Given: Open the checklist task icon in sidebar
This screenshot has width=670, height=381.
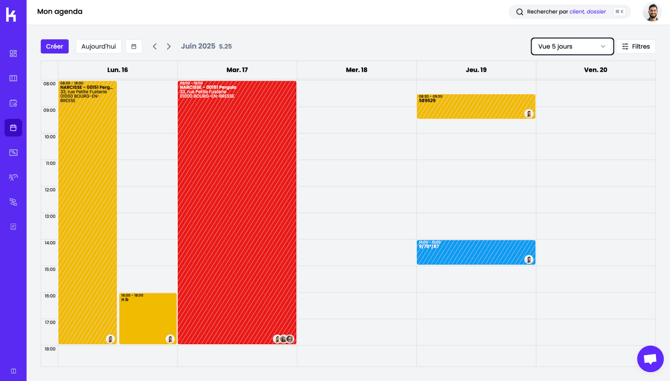Looking at the screenshot, I should [13, 227].
